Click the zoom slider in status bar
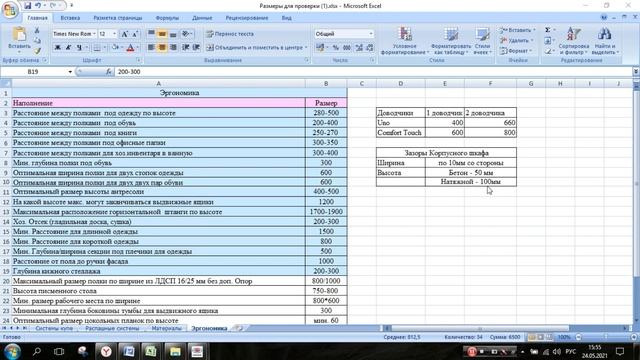640x360 pixels. coord(606,337)
